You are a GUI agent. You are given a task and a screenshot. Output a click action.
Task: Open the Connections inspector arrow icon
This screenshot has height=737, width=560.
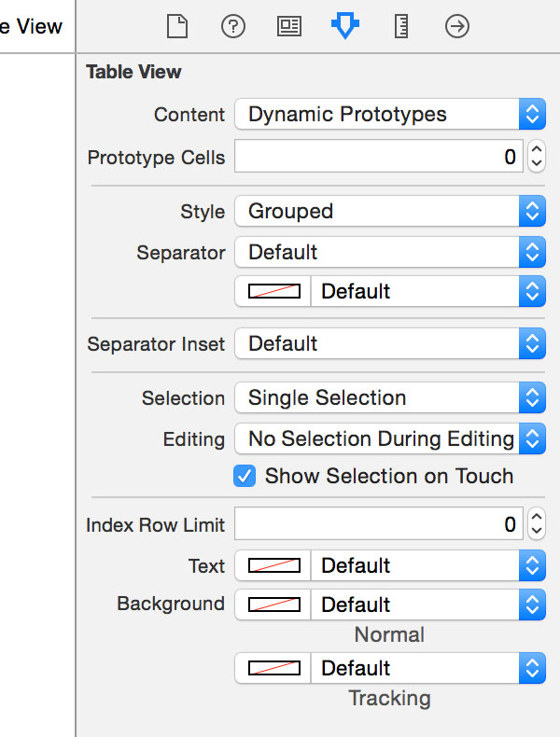click(457, 26)
